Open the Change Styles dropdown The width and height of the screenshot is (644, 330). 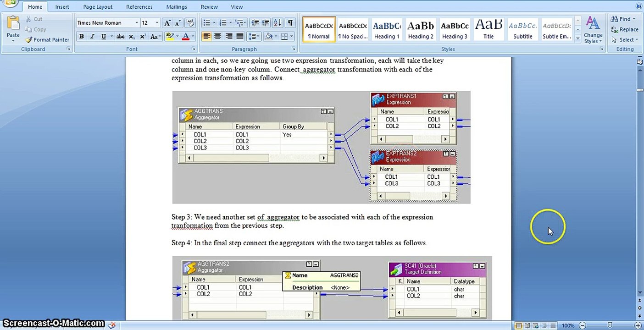tap(593, 30)
